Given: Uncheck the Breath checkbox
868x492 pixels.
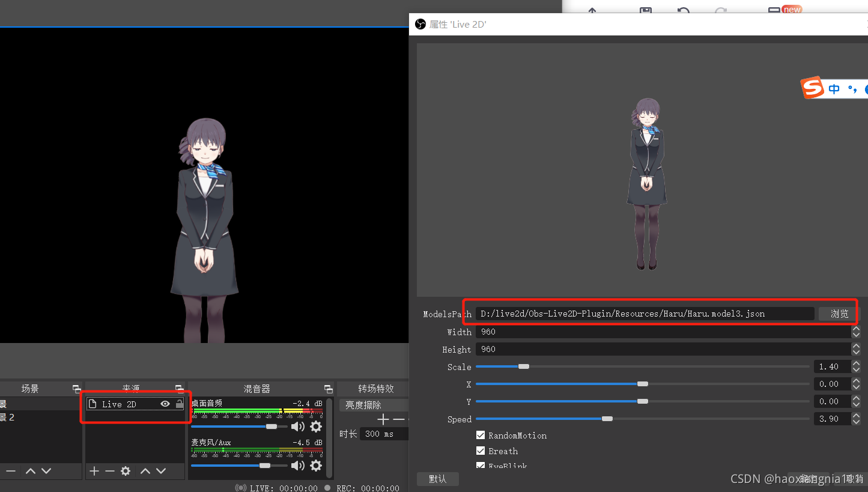Looking at the screenshot, I should [481, 451].
